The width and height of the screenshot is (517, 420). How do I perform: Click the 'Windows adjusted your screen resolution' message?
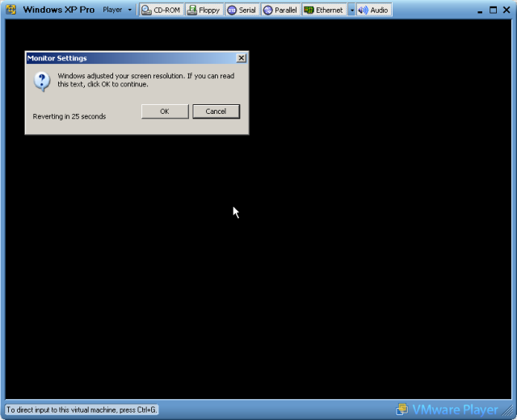146,80
